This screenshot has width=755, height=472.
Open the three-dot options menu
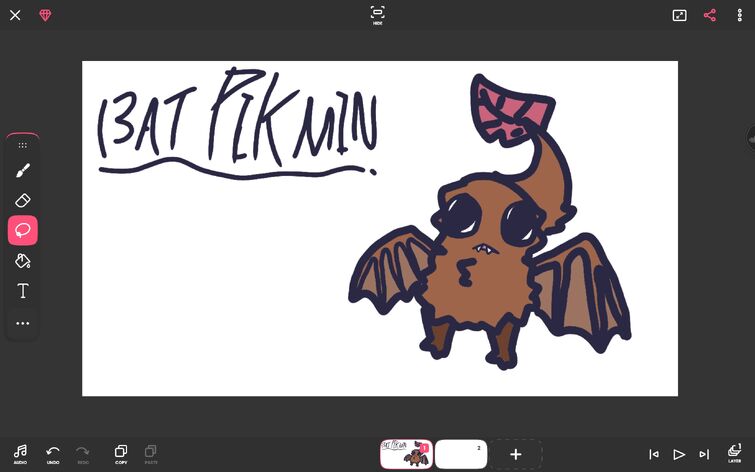740,15
